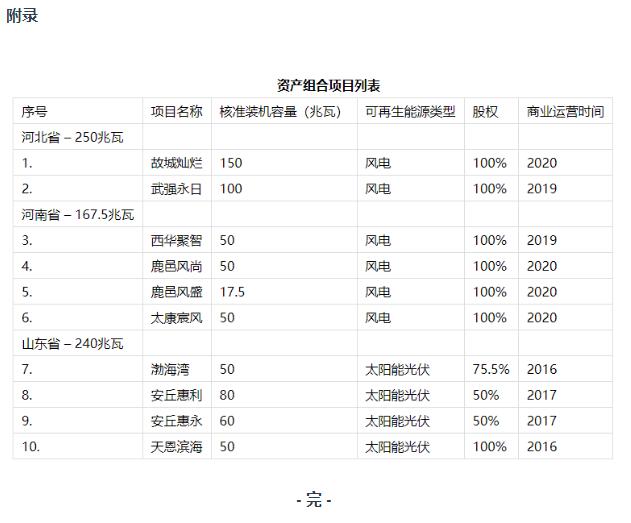Click the 附录 heading at the top
This screenshot has height=523, width=631.
point(22,16)
